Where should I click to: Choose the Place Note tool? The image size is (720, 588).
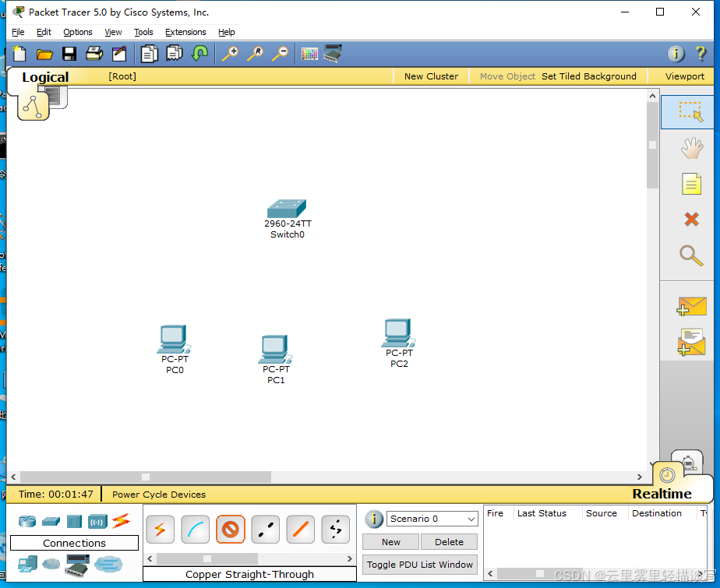coord(691,184)
